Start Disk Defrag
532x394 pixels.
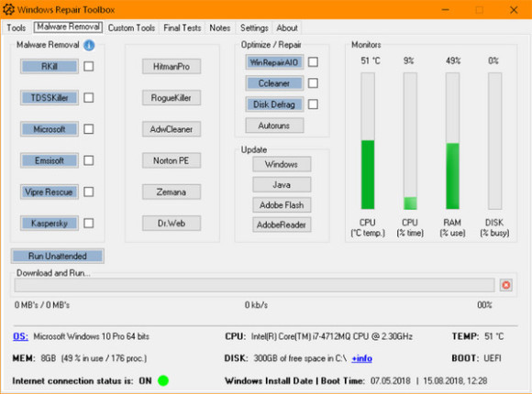tap(274, 104)
